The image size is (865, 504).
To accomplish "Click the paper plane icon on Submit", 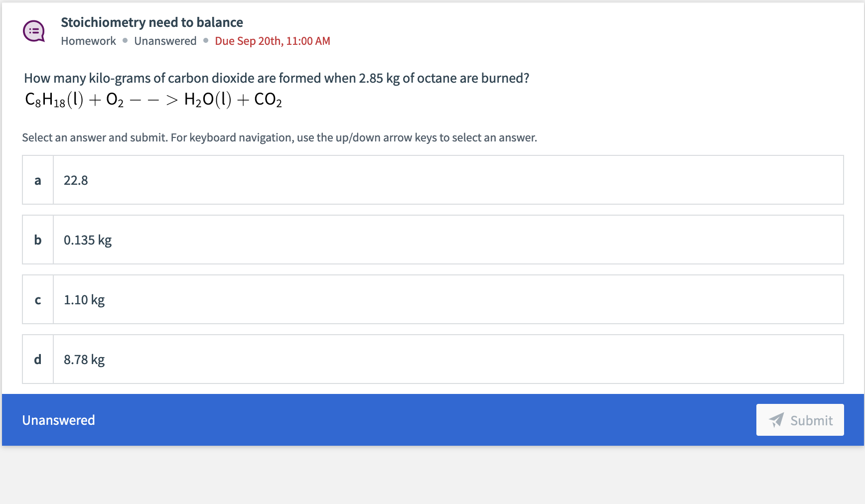I will click(776, 420).
